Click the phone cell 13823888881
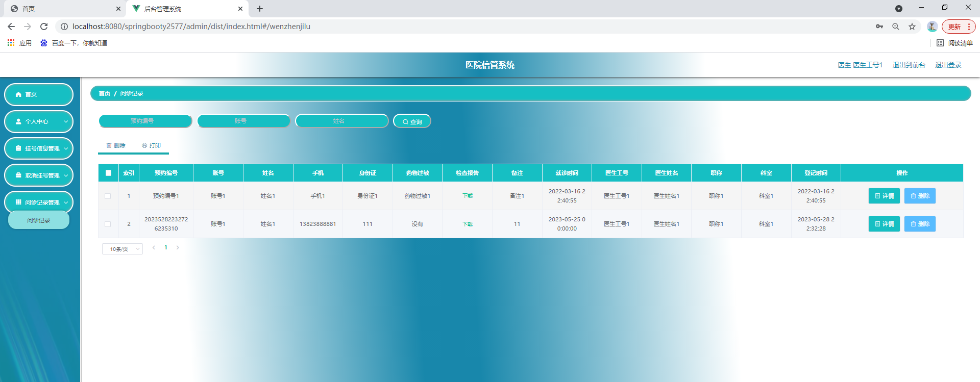 coord(318,224)
